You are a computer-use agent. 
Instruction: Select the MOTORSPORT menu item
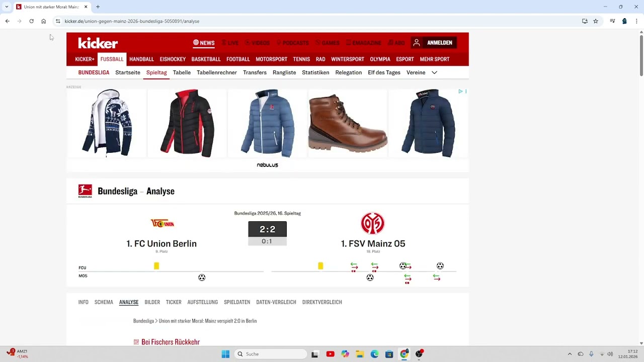point(271,59)
